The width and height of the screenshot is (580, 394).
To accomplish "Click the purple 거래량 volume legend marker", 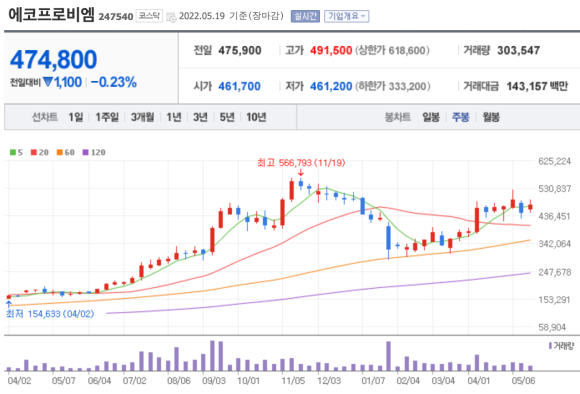I will click(x=550, y=346).
